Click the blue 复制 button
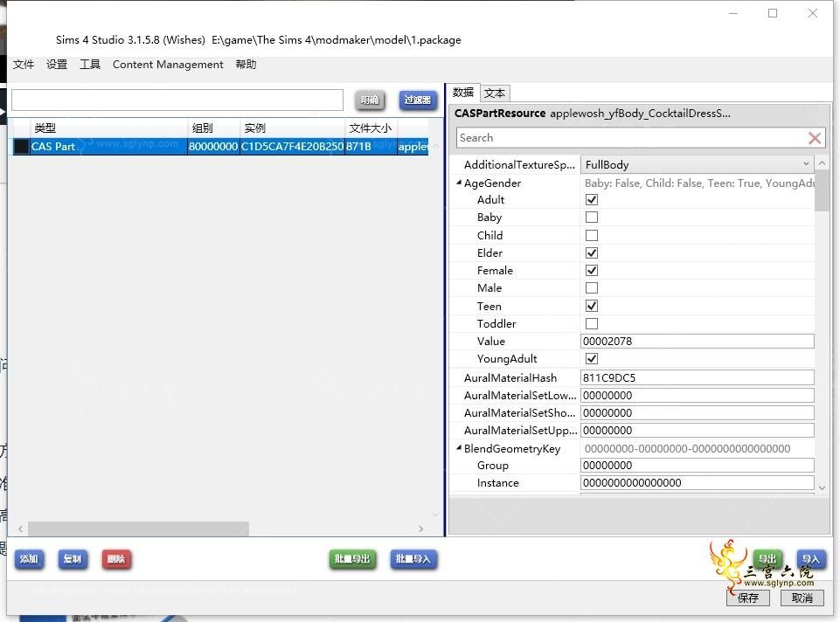The image size is (840, 622). click(73, 559)
